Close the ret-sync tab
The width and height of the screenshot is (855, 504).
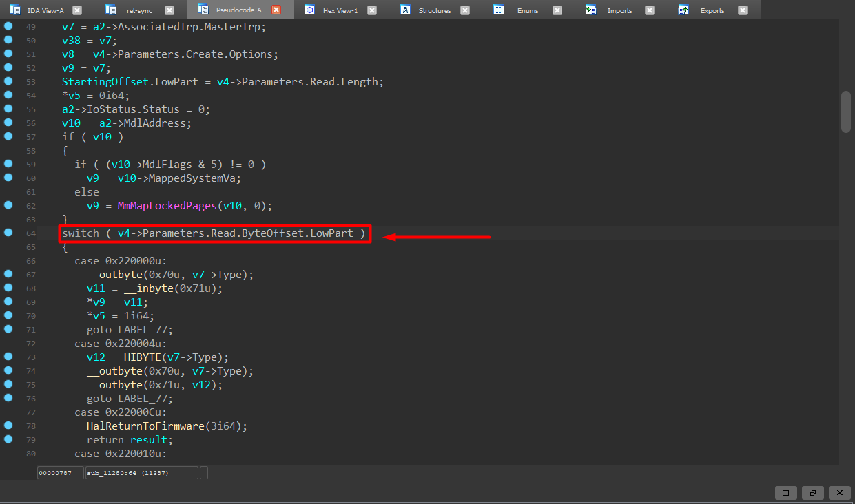coord(169,10)
